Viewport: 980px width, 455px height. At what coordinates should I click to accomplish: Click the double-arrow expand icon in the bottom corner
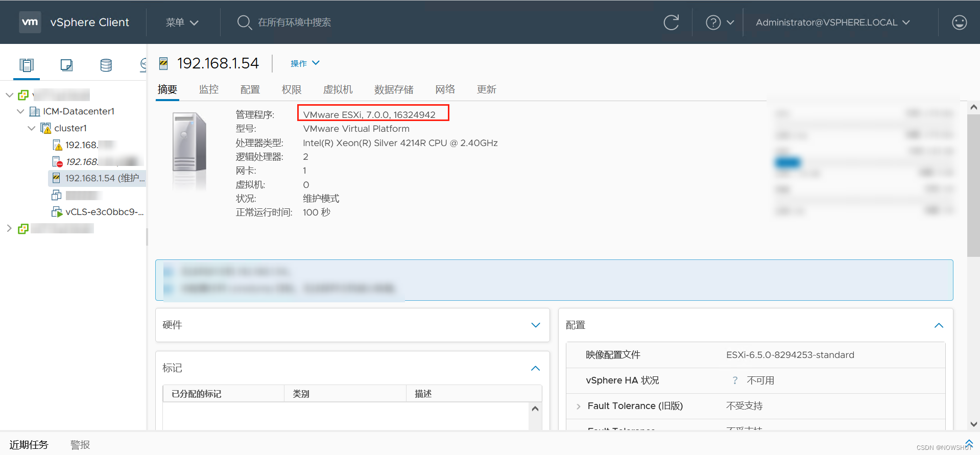969,443
